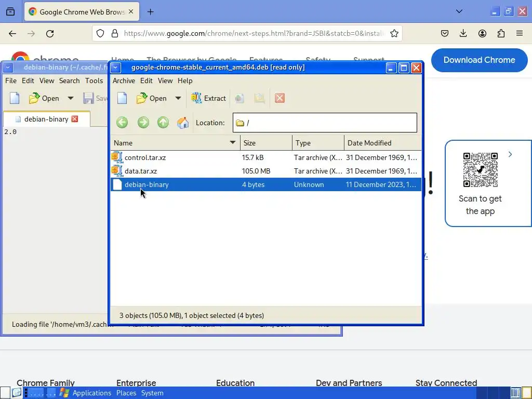Open a new browser tab with plus

[150, 12]
